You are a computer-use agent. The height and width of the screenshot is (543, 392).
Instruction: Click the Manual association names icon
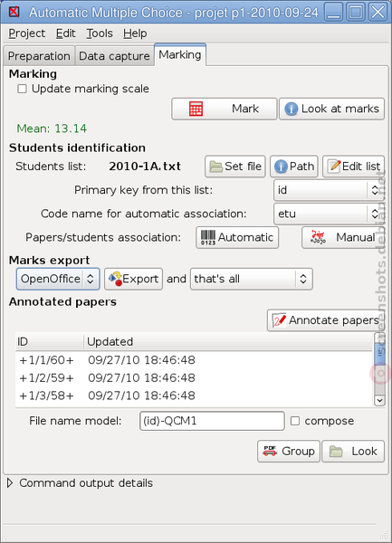pos(318,237)
